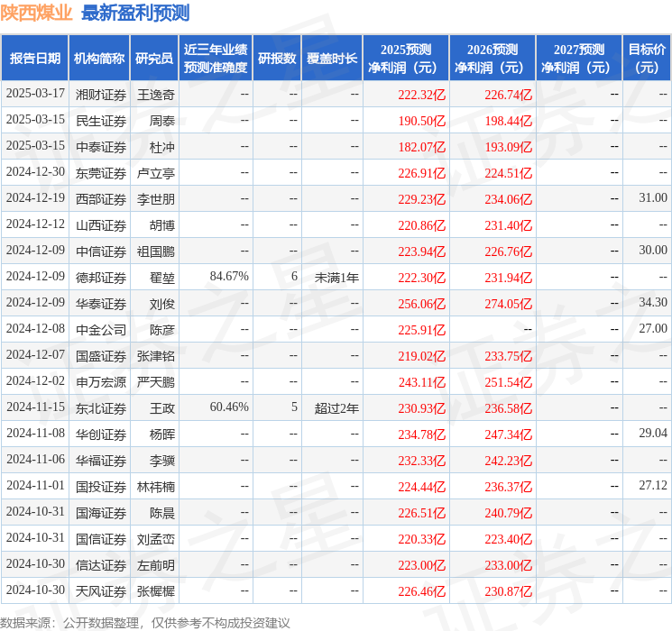Click the 数据来源 footer disclaimer text
The width and height of the screenshot is (672, 631).
145,622
